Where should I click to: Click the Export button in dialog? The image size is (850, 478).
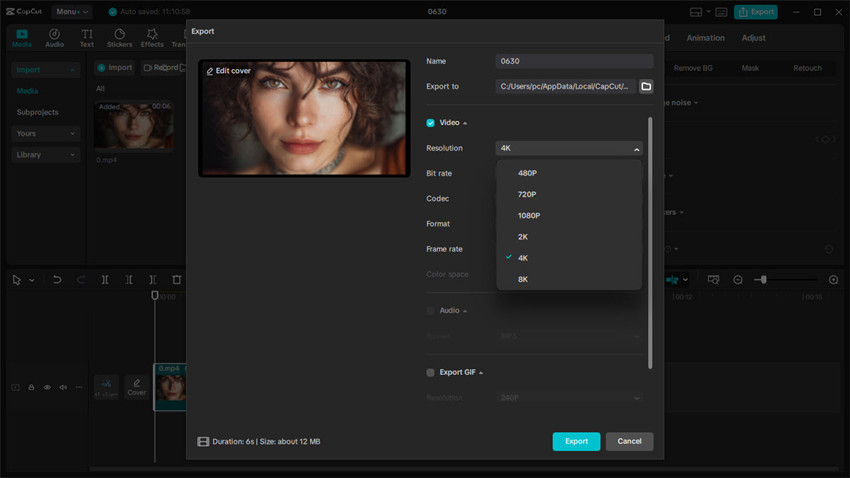pos(576,441)
